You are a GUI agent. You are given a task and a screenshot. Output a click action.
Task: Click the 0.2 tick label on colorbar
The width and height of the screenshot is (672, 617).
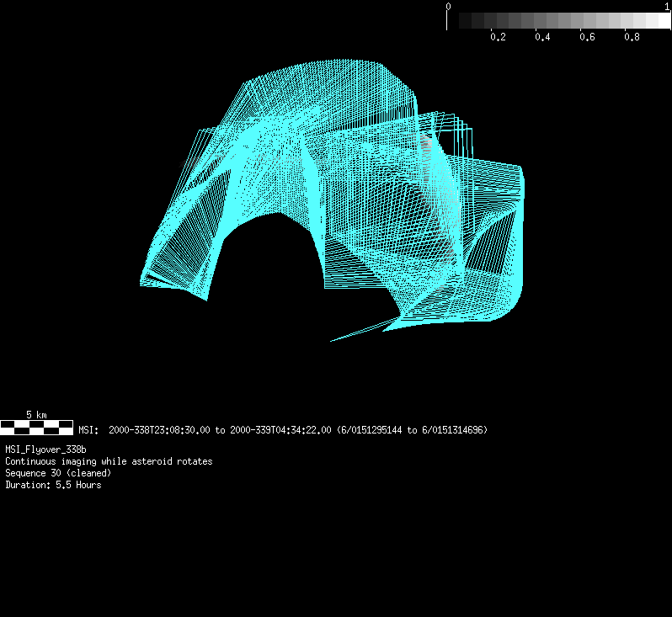point(498,38)
